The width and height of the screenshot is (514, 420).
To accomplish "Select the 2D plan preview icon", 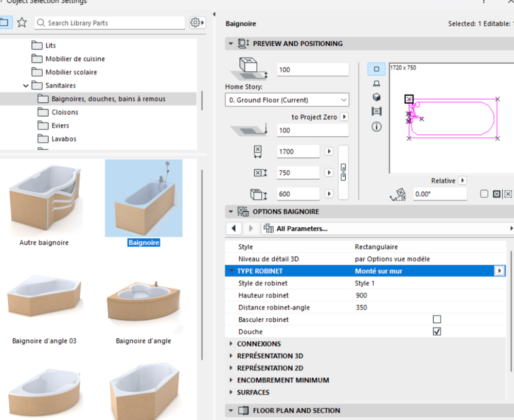I will [x=377, y=69].
